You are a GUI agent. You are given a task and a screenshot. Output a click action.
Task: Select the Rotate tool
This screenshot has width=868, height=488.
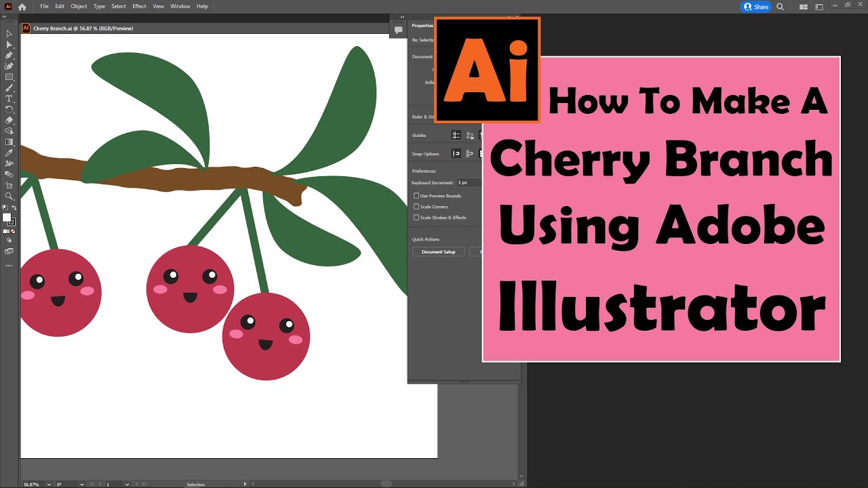[9, 109]
